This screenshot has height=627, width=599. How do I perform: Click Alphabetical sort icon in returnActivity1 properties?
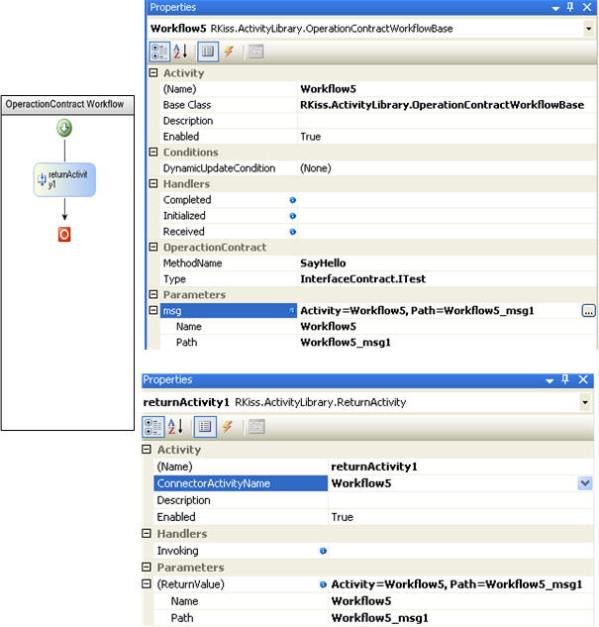coord(176,427)
